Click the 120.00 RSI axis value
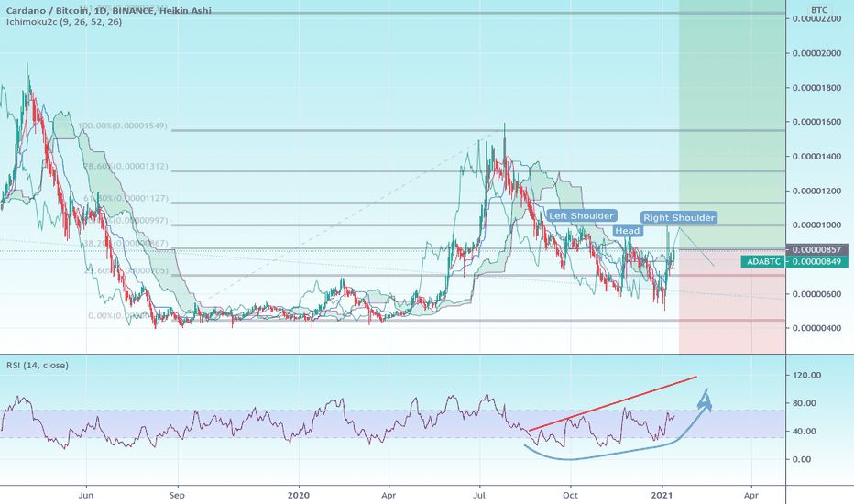This screenshot has height=504, width=854. coord(807,375)
